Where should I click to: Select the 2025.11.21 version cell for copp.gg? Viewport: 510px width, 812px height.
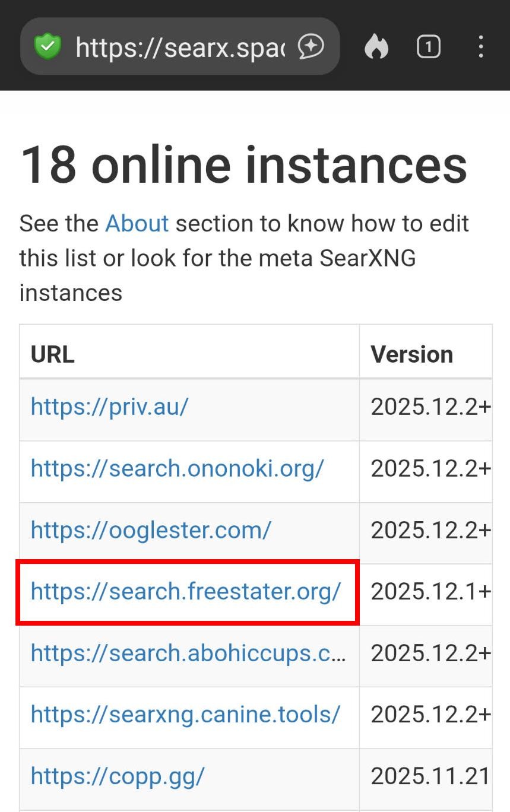[430, 776]
